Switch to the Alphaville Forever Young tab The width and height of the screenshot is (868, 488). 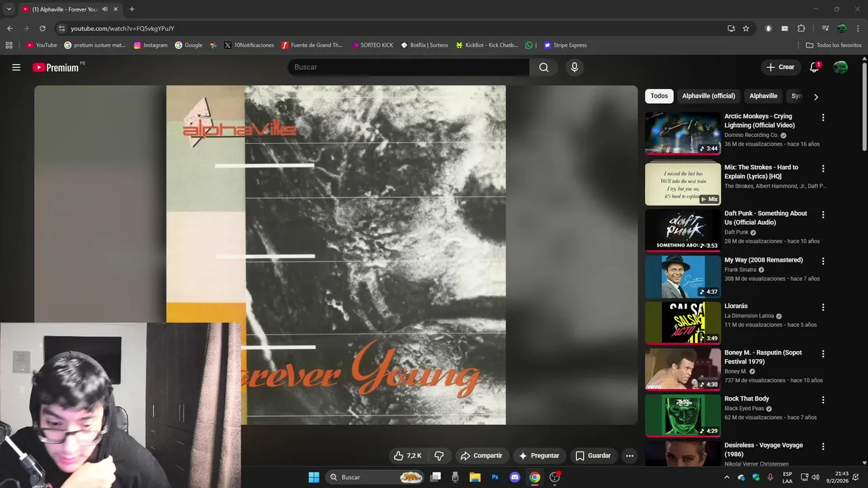coord(64,9)
